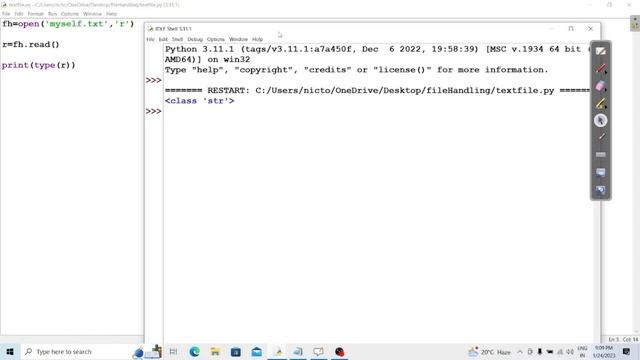Click the print(type(r)) code line
This screenshot has height=360, width=640.
[x=39, y=65]
